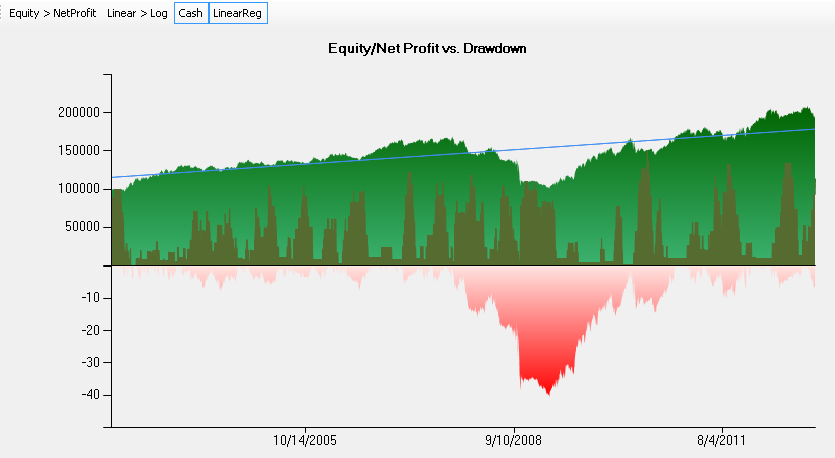Click the -40 drawdown axis label
Viewport: 835px width, 458px height.
tap(88, 394)
